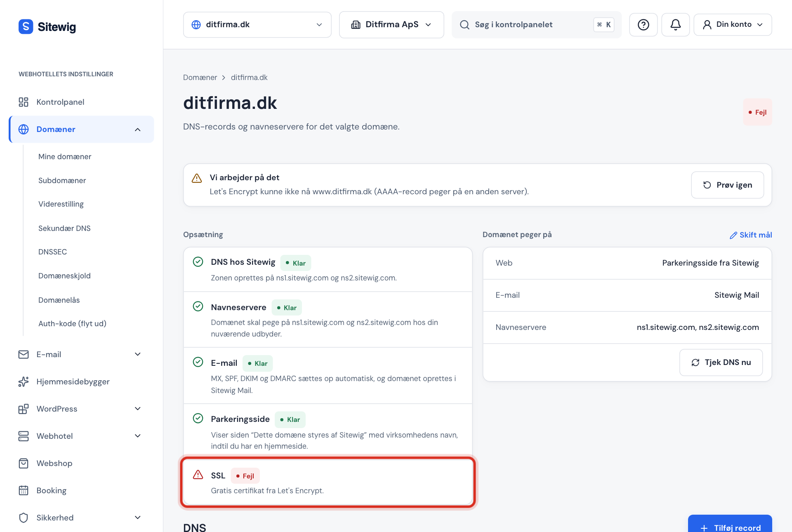Image resolution: width=792 pixels, height=532 pixels.
Task: Click the warning triangle in the alert banner
Action: point(197,178)
